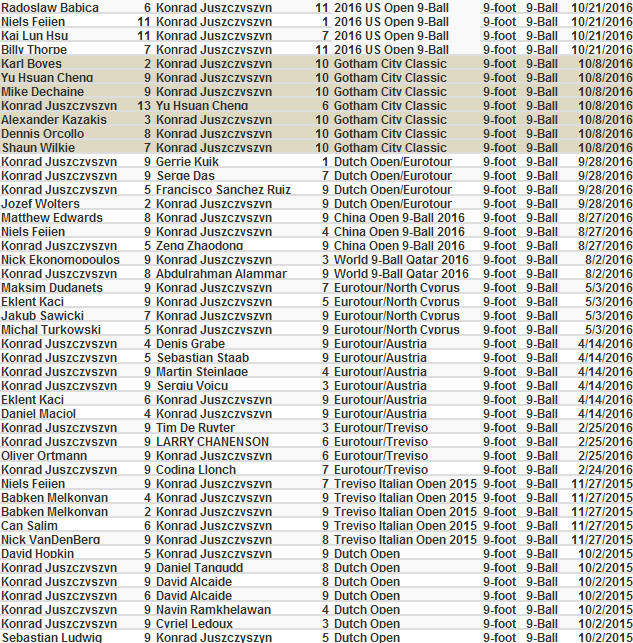The width and height of the screenshot is (633, 643).
Task: Select opponent Zeng Zhaodong
Action: pos(199,245)
